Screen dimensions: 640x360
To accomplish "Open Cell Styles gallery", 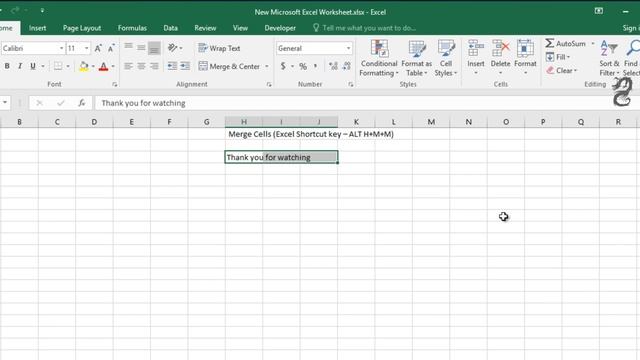I will 446,58.
